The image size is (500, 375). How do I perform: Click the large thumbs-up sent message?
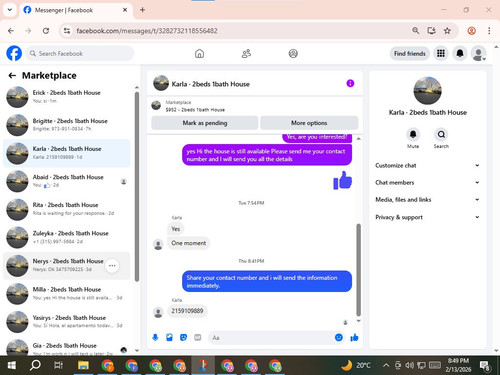click(x=342, y=180)
